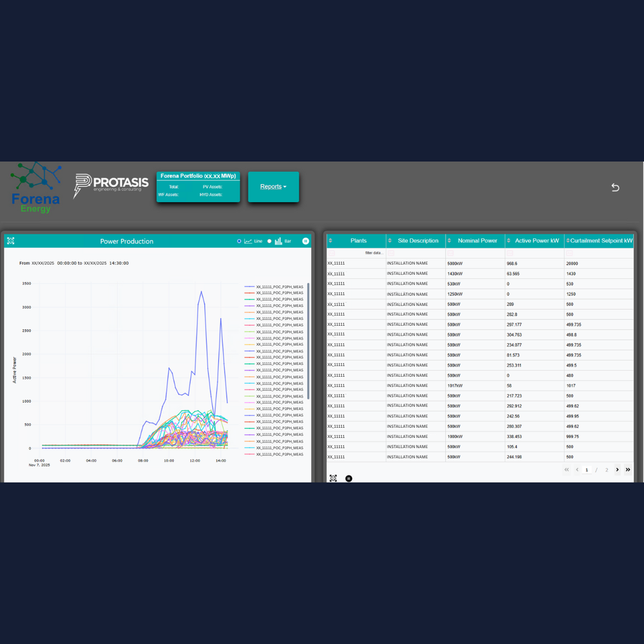Select the Bar chart radio button
Viewport: 644px width, 644px height.
[269, 241]
